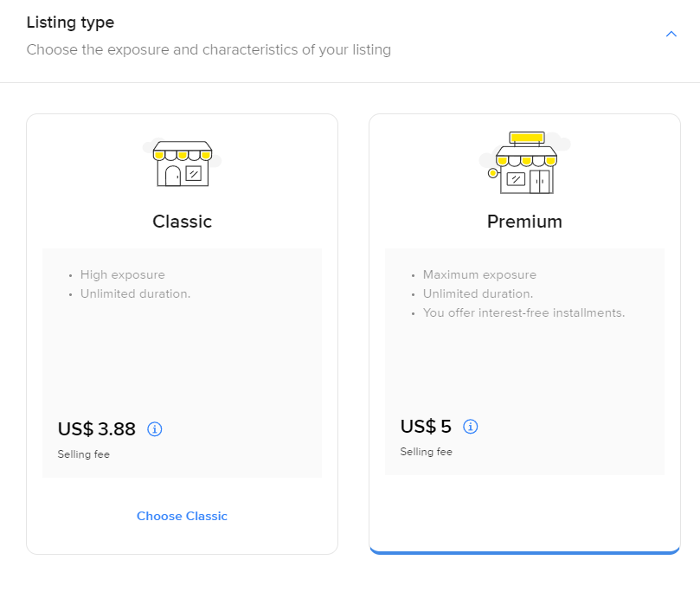Select the Premium heading
The height and width of the screenshot is (592, 700).
524,222
